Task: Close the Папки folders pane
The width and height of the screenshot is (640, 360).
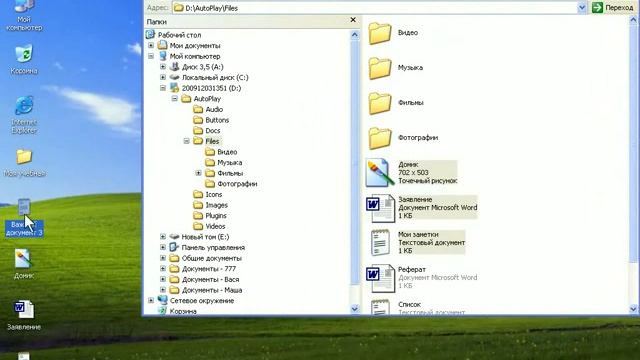Action: click(x=353, y=20)
